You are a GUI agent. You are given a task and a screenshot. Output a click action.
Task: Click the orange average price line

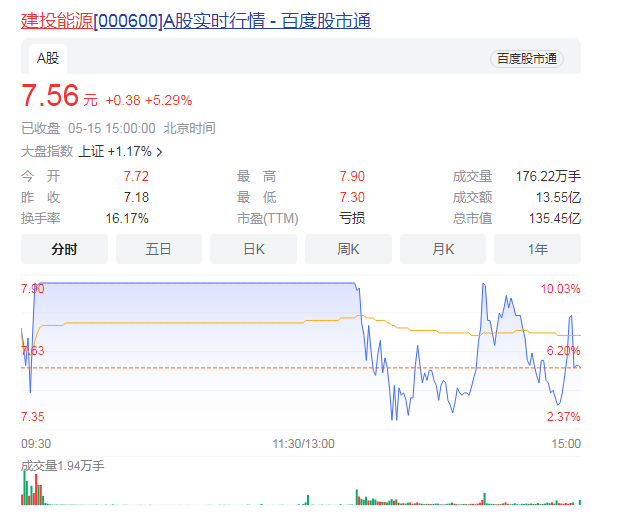coord(200,322)
